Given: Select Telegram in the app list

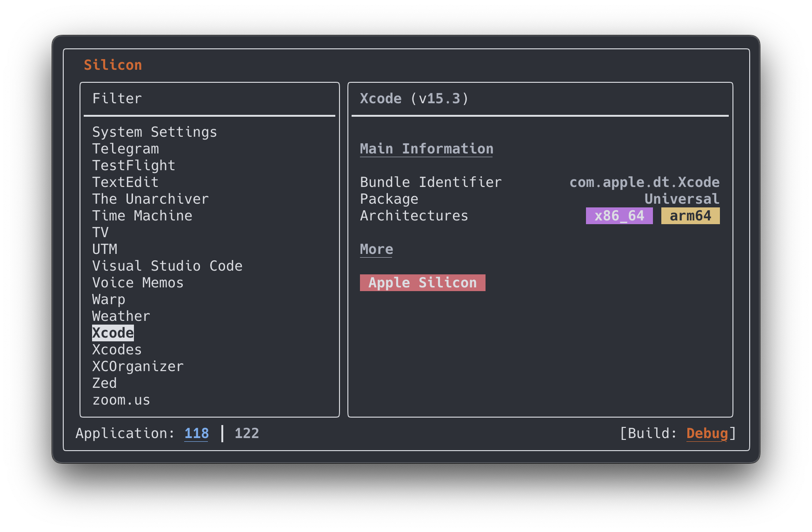Looking at the screenshot, I should coord(126,149).
